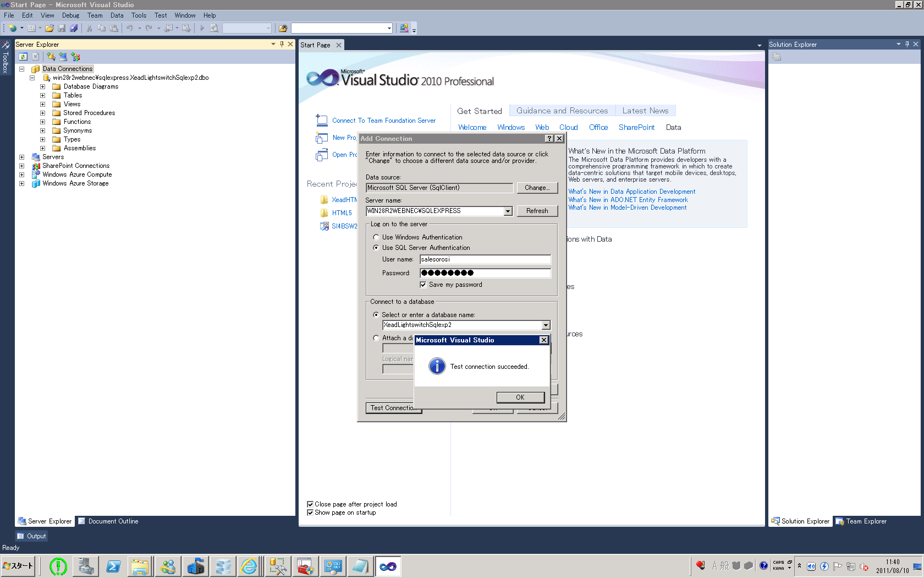
Task: Open Internet Explorer from the taskbar
Action: point(250,566)
